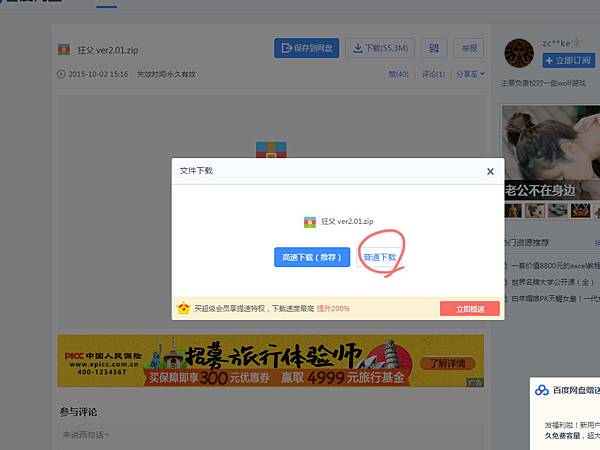Image resolution: width=600 pixels, height=450 pixels.
Task: Click the 举报 report button
Action: coord(469,48)
